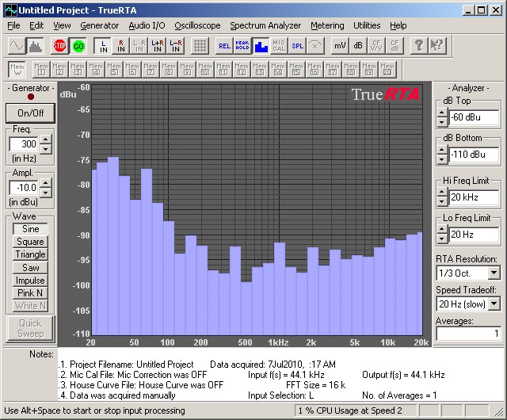Click the Triangle wave button
This screenshot has width=507, height=420.
pyautogui.click(x=30, y=254)
